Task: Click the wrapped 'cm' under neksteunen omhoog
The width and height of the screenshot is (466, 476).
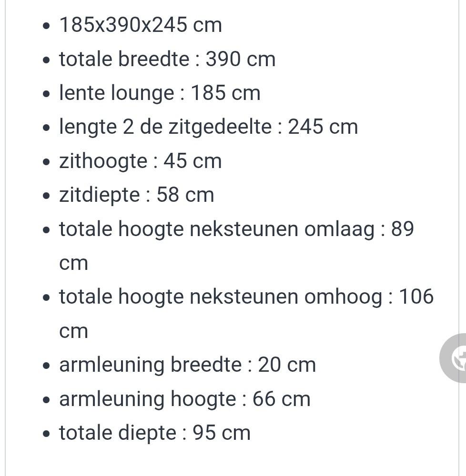Action: (x=73, y=331)
